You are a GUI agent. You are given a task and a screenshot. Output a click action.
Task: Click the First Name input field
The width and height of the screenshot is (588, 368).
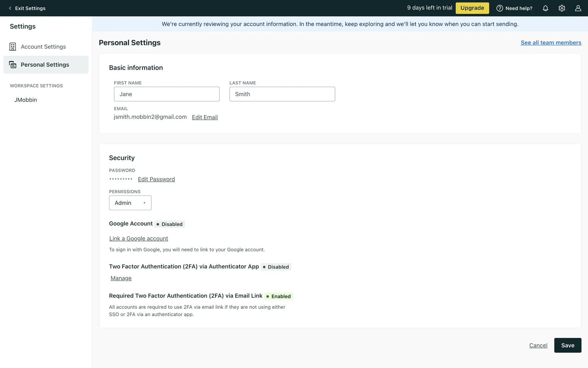click(167, 94)
